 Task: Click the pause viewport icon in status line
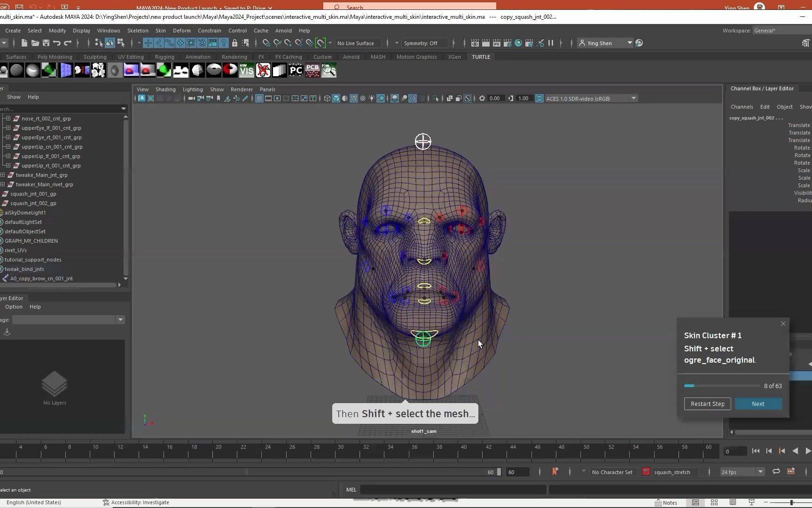[x=551, y=43]
